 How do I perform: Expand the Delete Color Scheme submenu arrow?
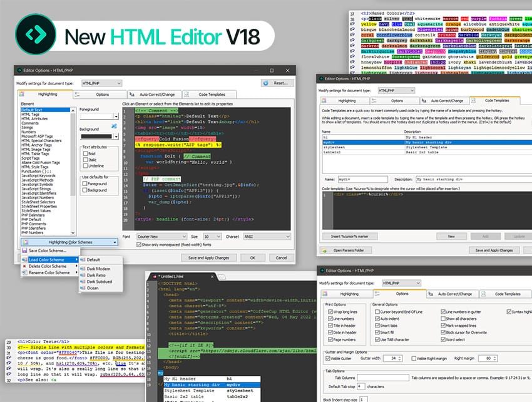click(x=77, y=266)
